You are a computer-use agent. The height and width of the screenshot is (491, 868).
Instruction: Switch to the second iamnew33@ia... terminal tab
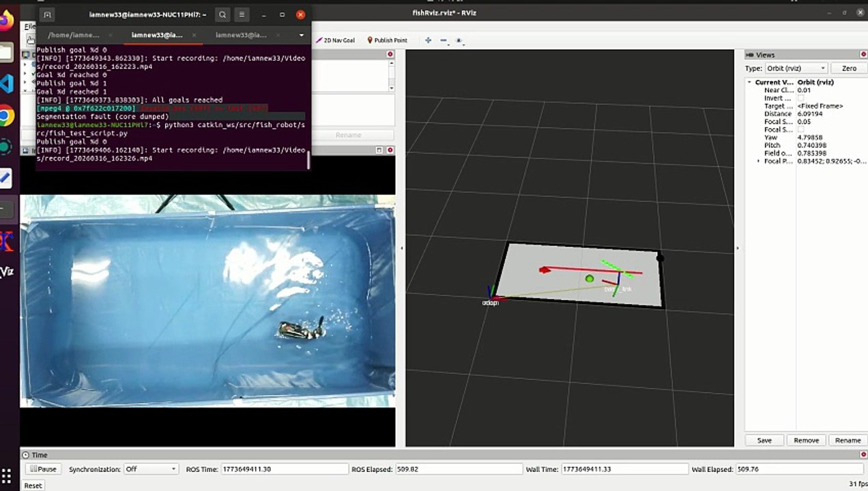point(157,35)
